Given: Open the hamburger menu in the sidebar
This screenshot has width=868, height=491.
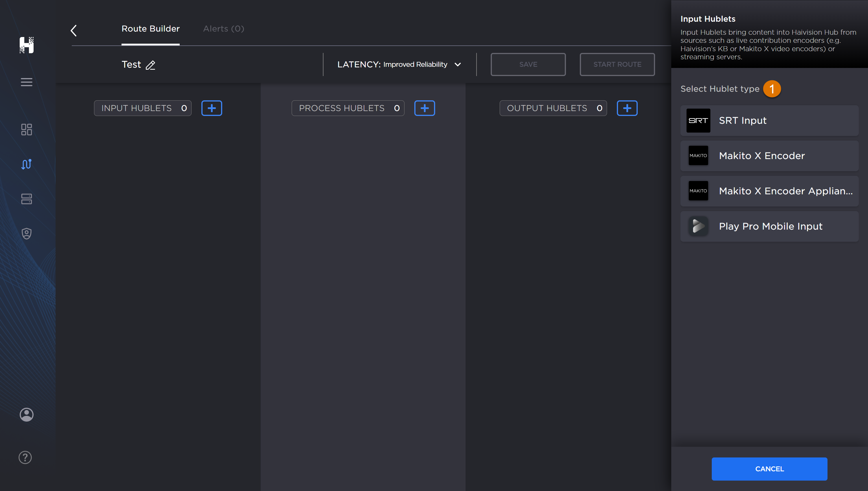Looking at the screenshot, I should (x=27, y=82).
